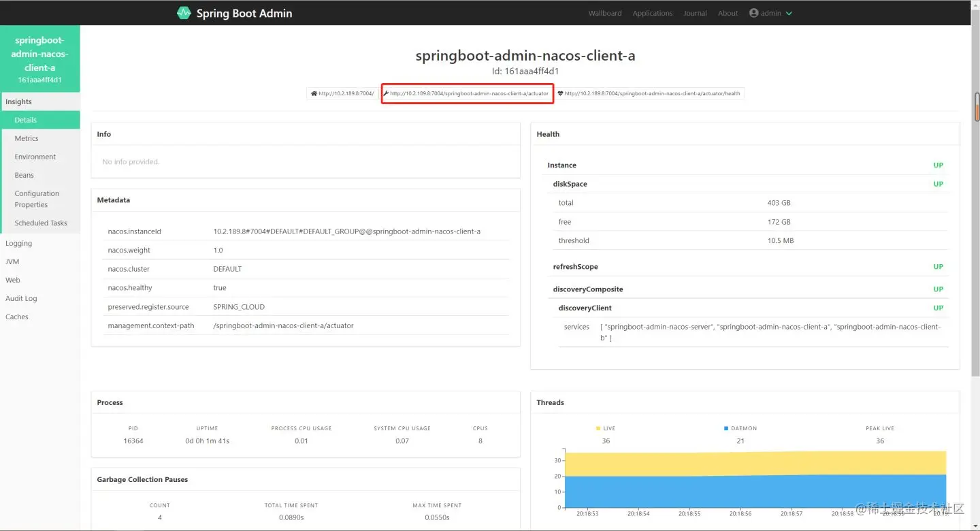The height and width of the screenshot is (531, 980).
Task: Open Beans in the sidebar
Action: [x=40, y=175]
